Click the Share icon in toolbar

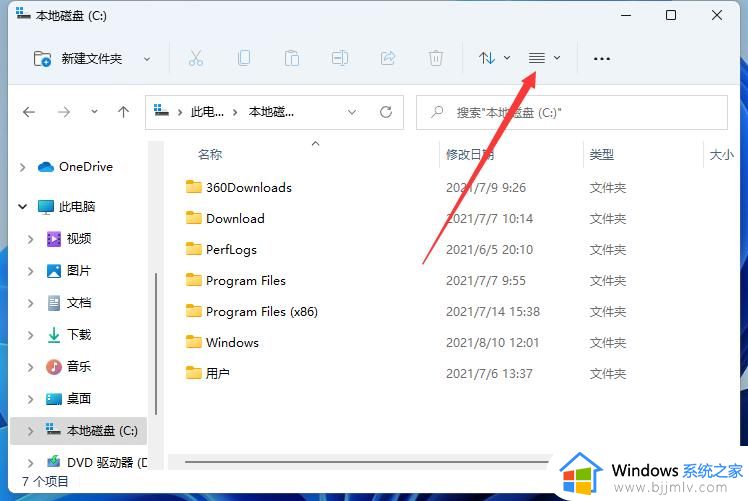388,58
